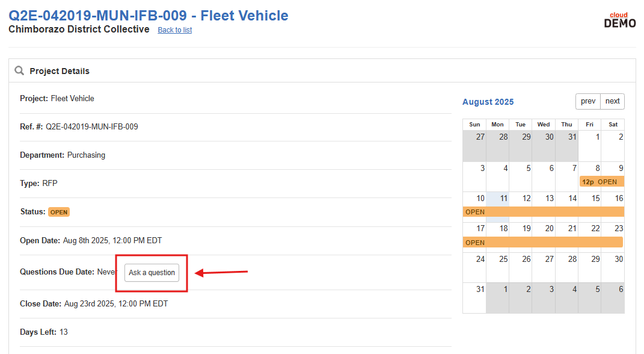Click calendar day 31 in last row
644x354 pixels.
coord(474,298)
